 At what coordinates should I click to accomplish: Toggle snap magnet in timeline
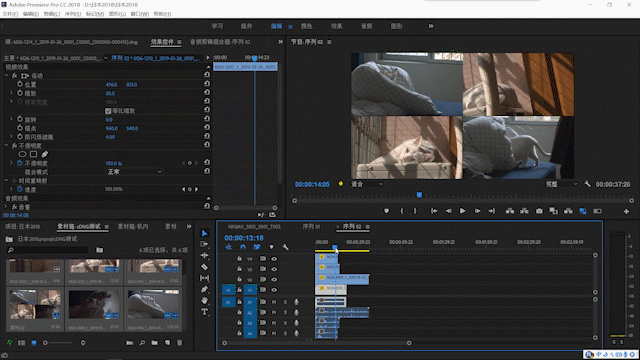click(x=243, y=247)
